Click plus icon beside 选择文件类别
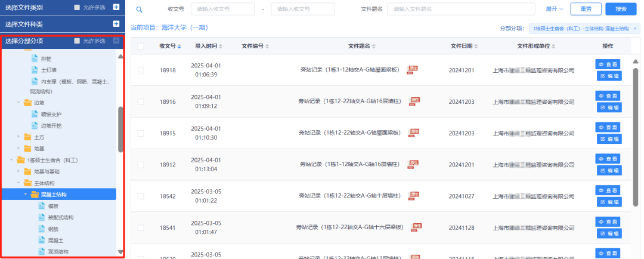 [116, 7]
